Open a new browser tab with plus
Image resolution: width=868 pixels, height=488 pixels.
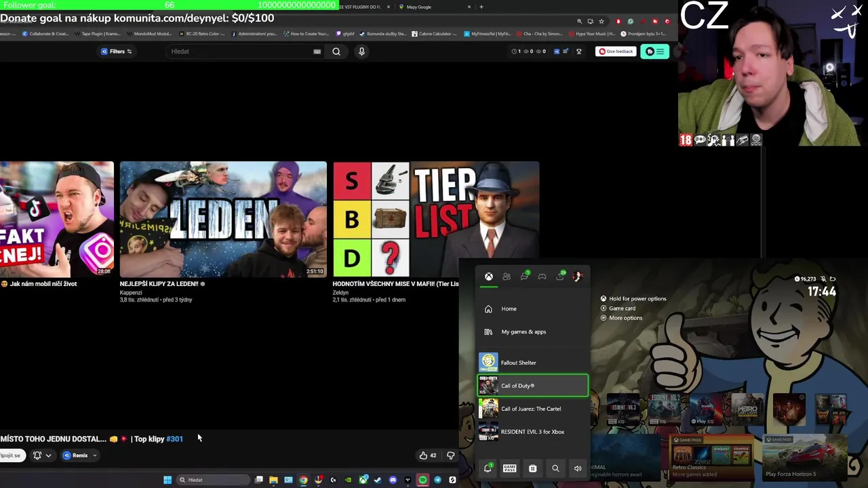coord(481,7)
